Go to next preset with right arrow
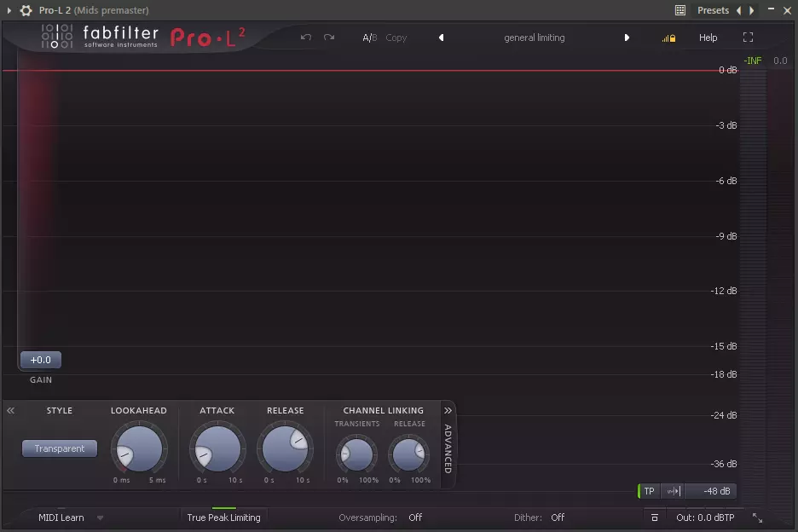The height and width of the screenshot is (532, 798). pos(627,38)
